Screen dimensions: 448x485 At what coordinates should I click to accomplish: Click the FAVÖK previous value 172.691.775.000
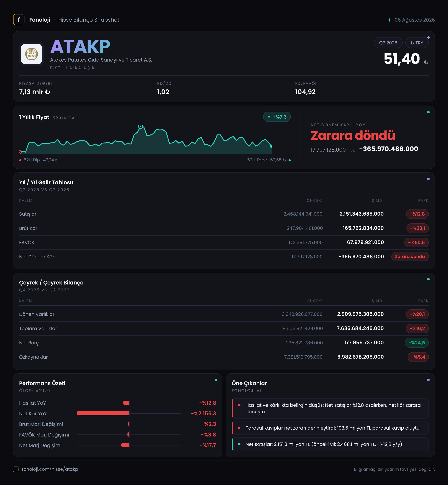(x=305, y=242)
